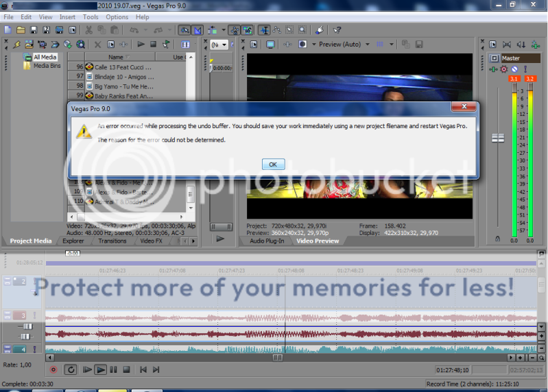Select media item Calle 13 Feat Cucci
Screen dimensions: 548x392
(x=123, y=67)
